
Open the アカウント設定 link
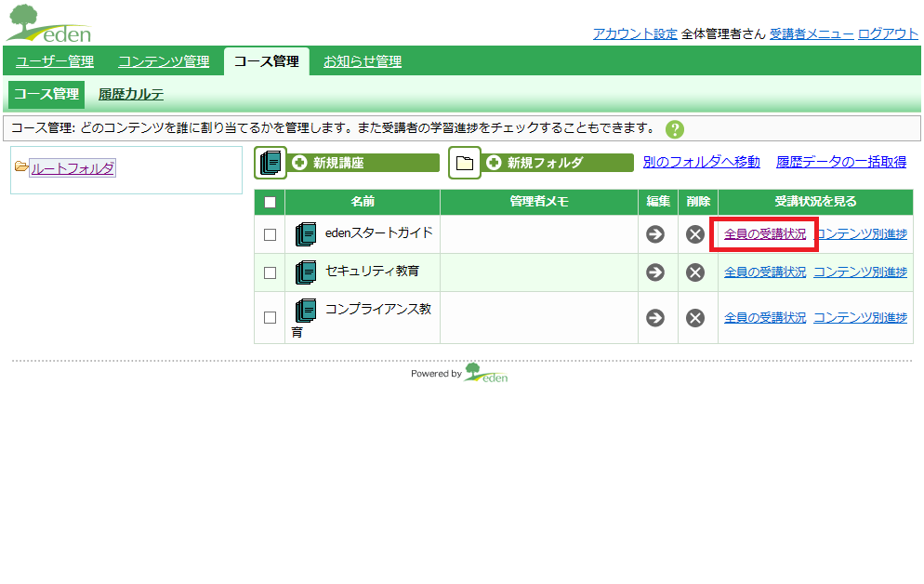[x=635, y=33]
